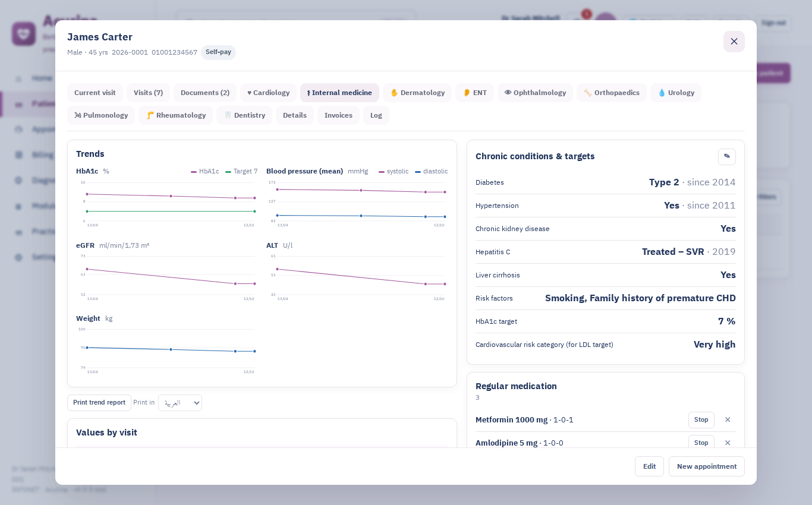View the Invoices tab

[x=338, y=115]
